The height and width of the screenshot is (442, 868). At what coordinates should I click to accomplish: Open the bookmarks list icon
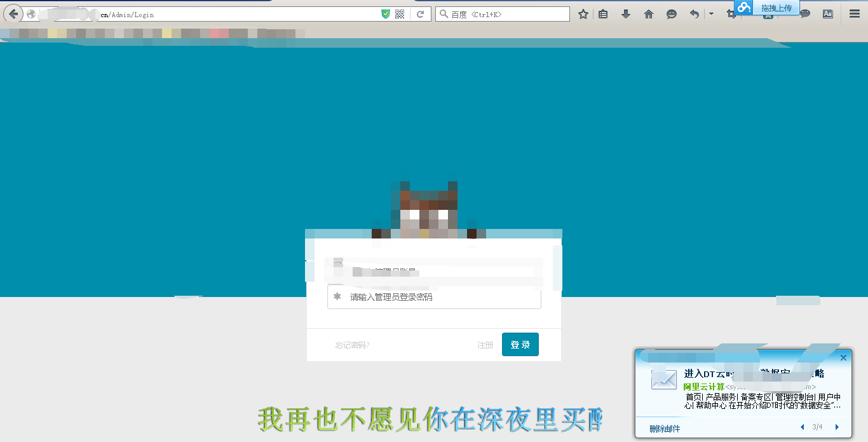coord(603,14)
